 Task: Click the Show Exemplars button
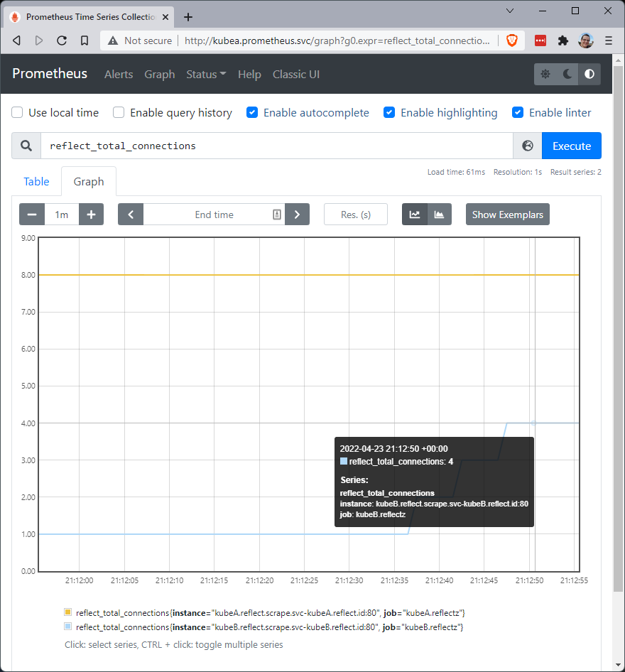(x=507, y=215)
